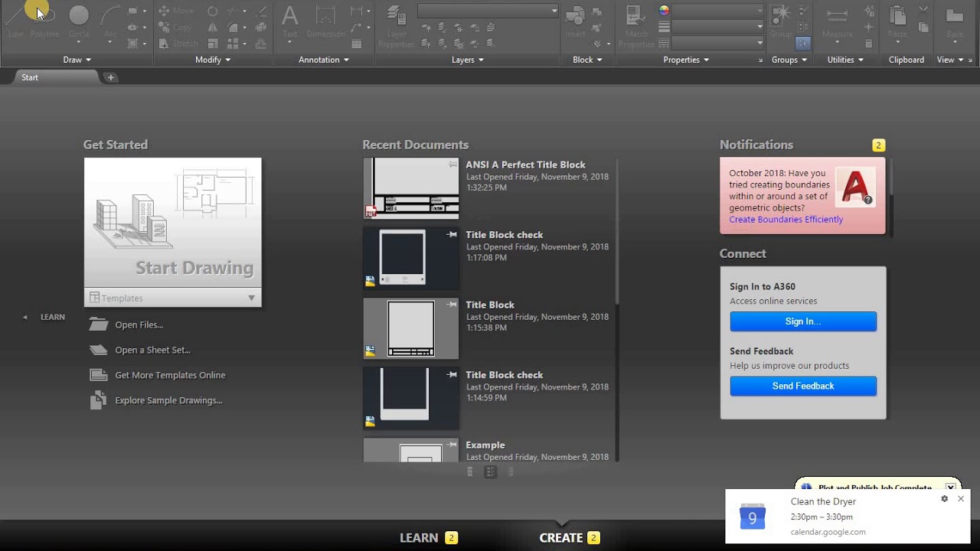The height and width of the screenshot is (551, 980).
Task: Click the Start Drawing tile
Action: tap(173, 223)
